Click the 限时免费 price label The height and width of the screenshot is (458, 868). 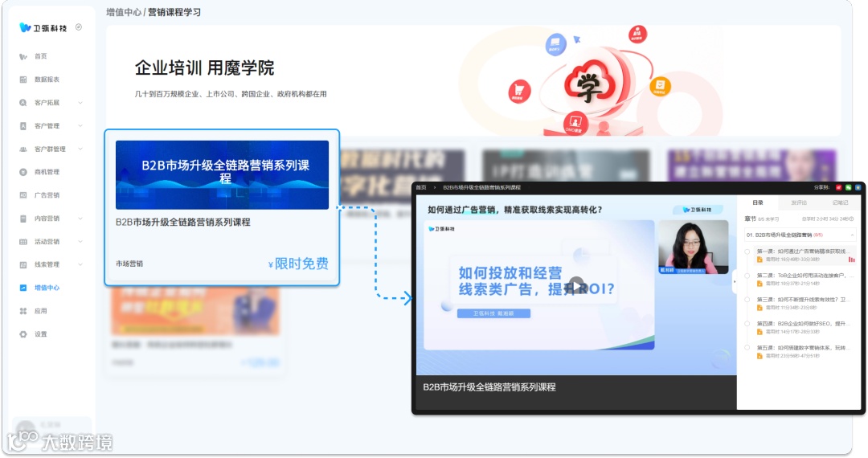pyautogui.click(x=298, y=264)
